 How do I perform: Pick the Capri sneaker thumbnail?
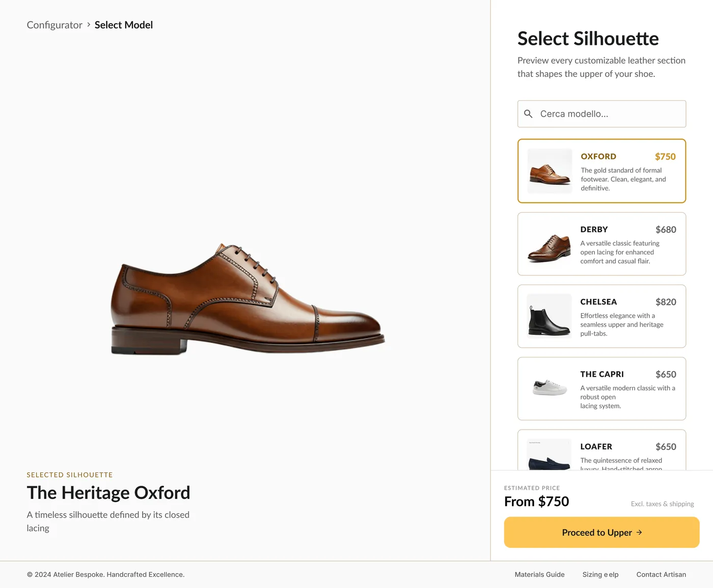click(x=549, y=388)
